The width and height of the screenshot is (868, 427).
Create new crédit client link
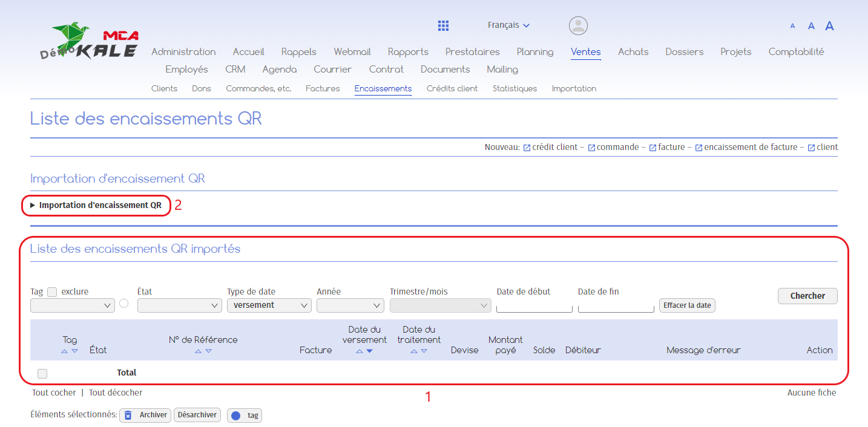pos(550,147)
